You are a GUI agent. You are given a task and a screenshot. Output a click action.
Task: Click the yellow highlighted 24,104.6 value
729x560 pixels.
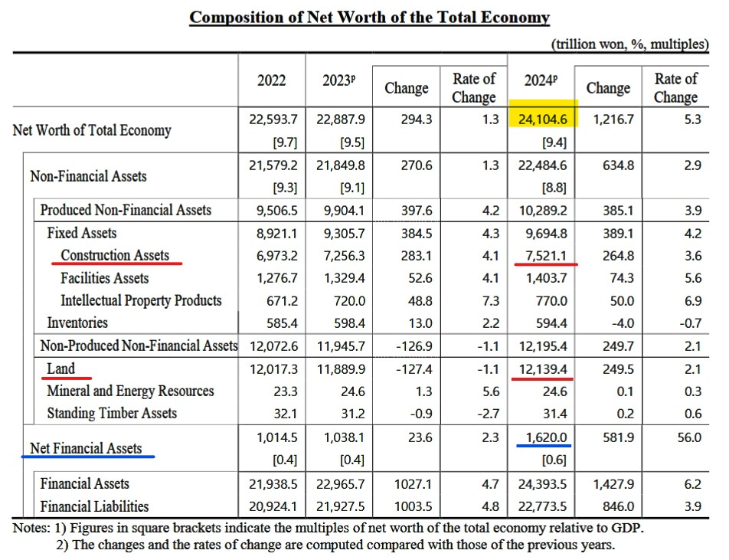pos(542,120)
